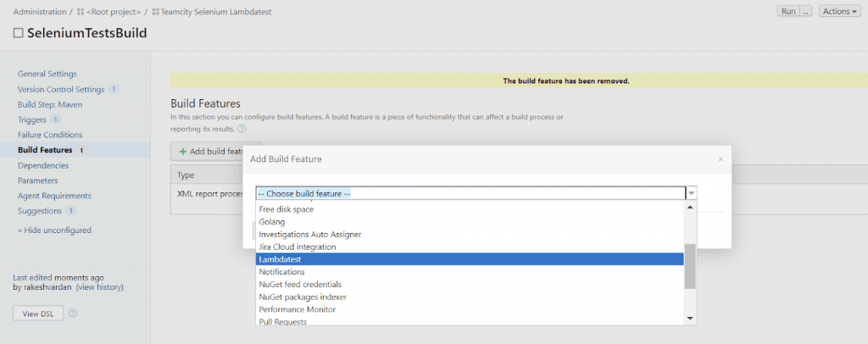868x344 pixels.
Task: Click the help icon beside View DSL
Action: coord(73,313)
